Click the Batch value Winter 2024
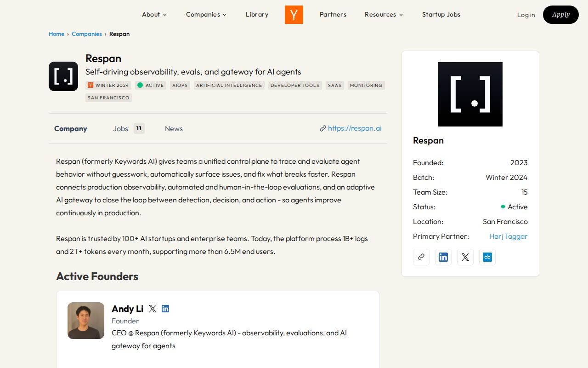 [507, 178]
